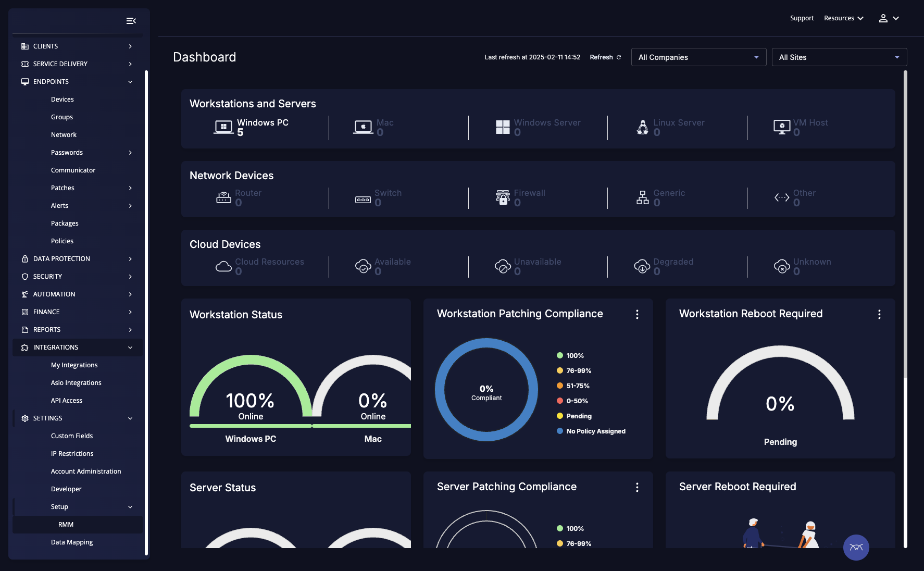Click the Support link
Screen dimensions: 924x571
802,18
